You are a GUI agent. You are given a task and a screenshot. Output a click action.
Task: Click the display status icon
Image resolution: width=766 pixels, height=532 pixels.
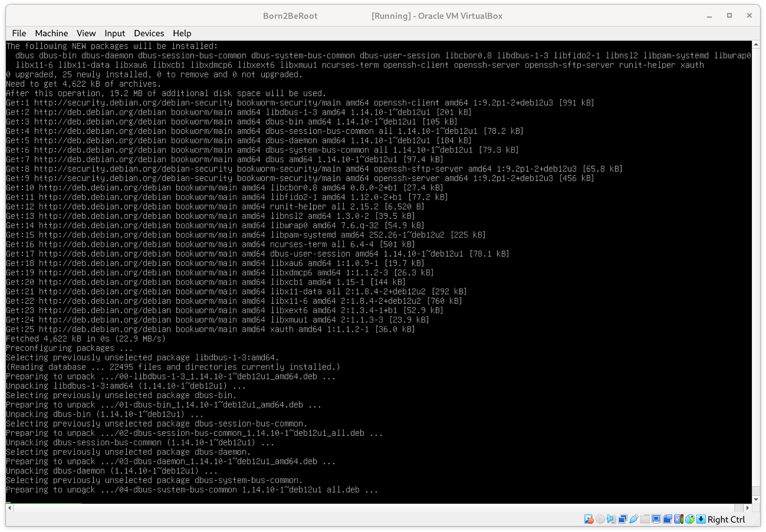click(656, 519)
